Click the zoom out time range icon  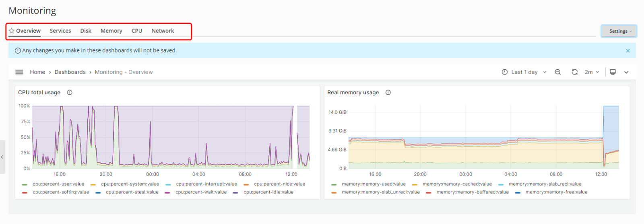click(x=557, y=72)
